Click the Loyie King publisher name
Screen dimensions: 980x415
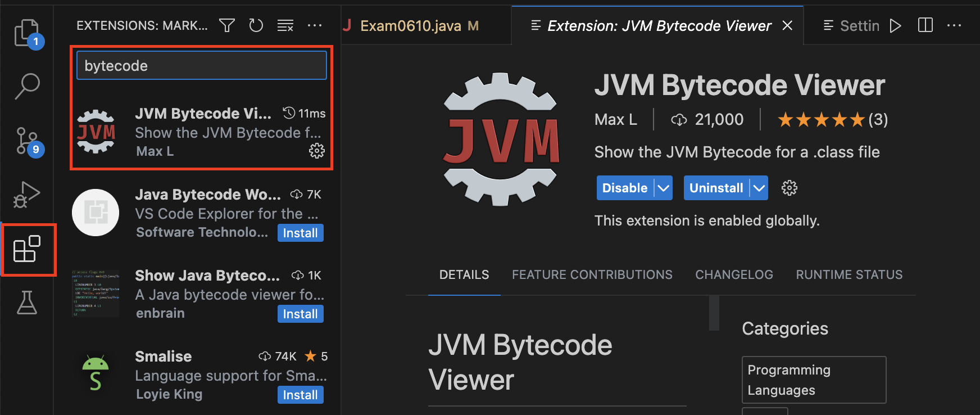tap(169, 394)
